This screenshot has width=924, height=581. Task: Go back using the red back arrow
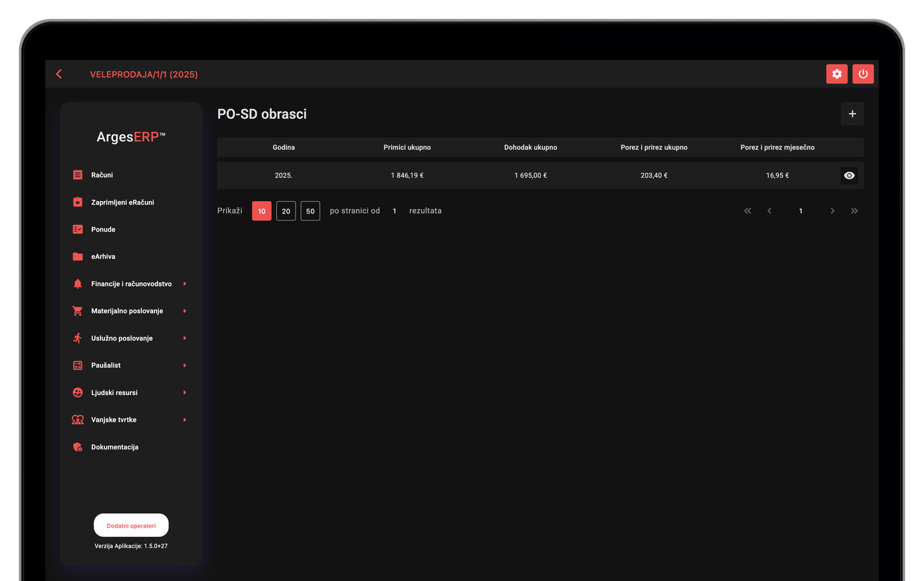59,74
